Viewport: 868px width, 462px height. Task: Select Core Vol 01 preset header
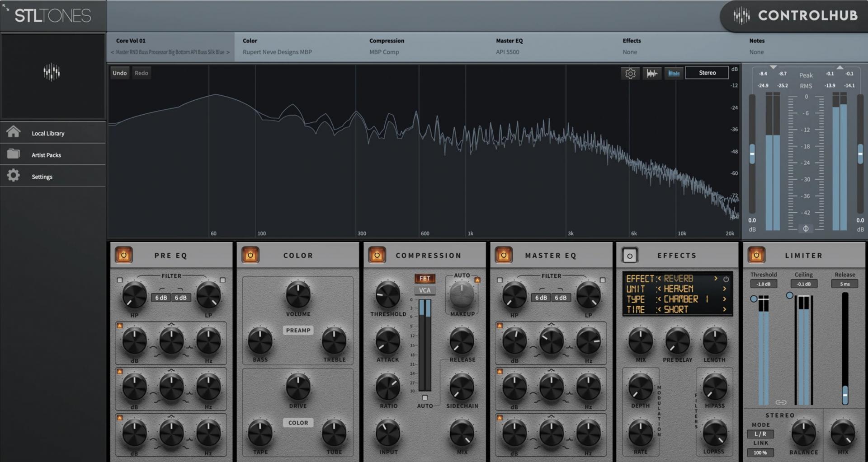tap(131, 41)
